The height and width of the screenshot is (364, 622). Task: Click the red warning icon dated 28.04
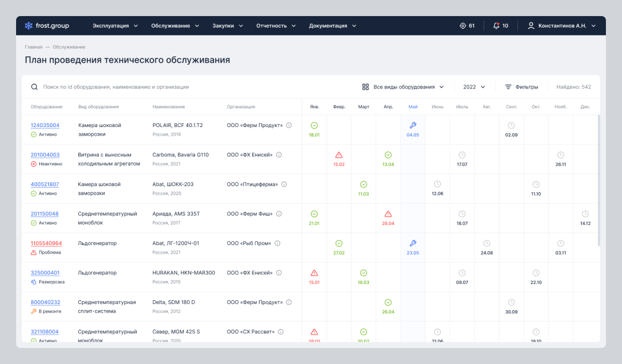click(x=388, y=214)
